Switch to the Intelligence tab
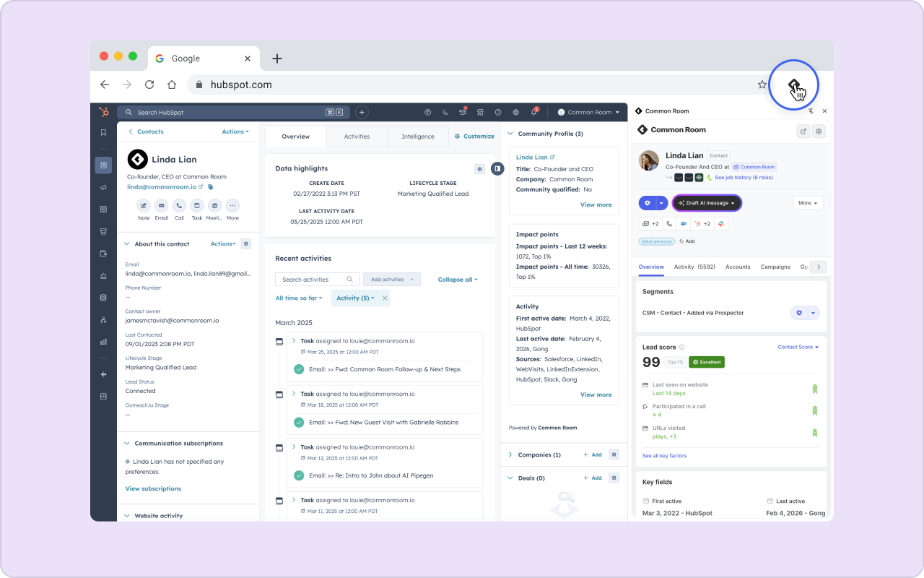This screenshot has height=578, width=924. tap(418, 137)
